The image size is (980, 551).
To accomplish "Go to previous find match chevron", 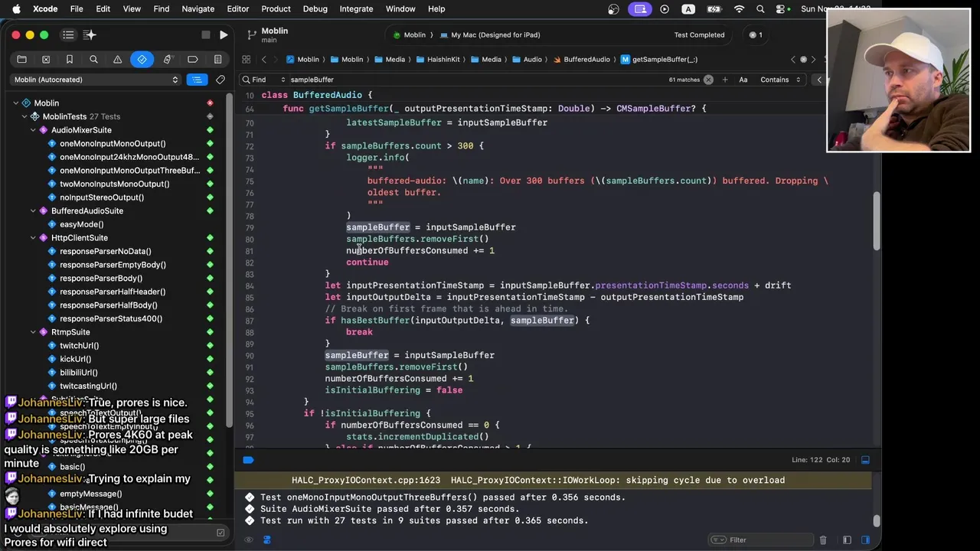I will pos(819,80).
